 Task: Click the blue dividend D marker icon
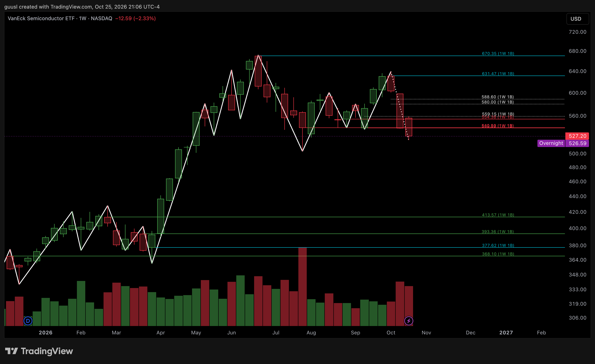point(28,321)
